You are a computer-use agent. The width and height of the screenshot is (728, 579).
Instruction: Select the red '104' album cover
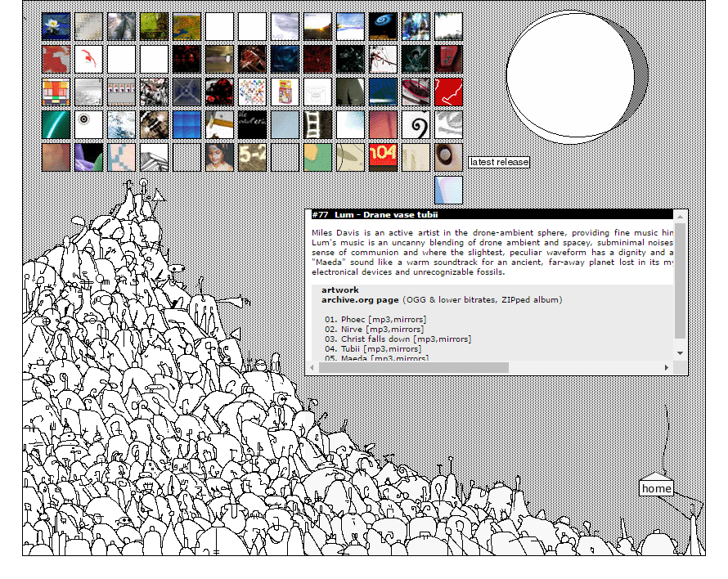point(383,156)
